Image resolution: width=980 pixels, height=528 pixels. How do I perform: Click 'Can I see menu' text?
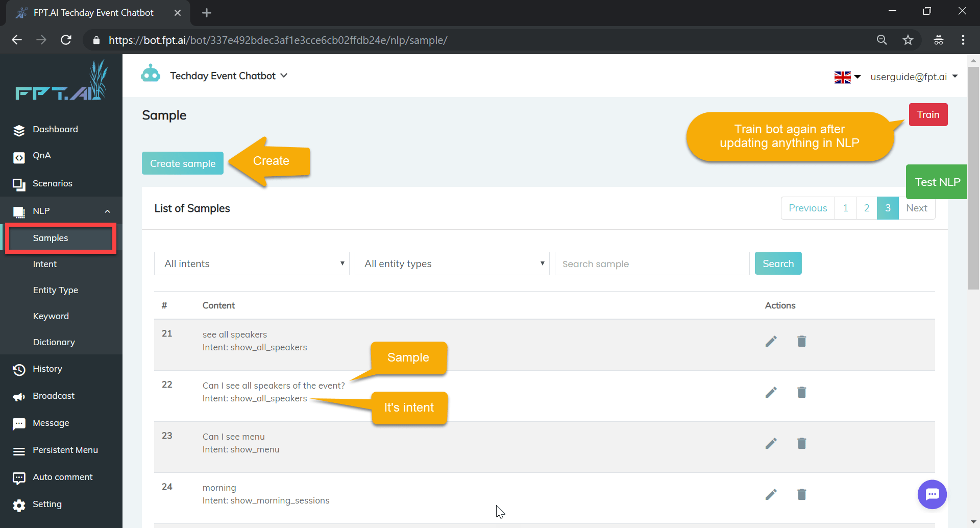click(233, 437)
